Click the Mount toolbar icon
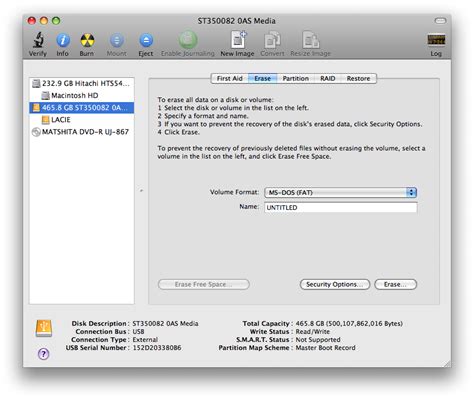 click(117, 40)
